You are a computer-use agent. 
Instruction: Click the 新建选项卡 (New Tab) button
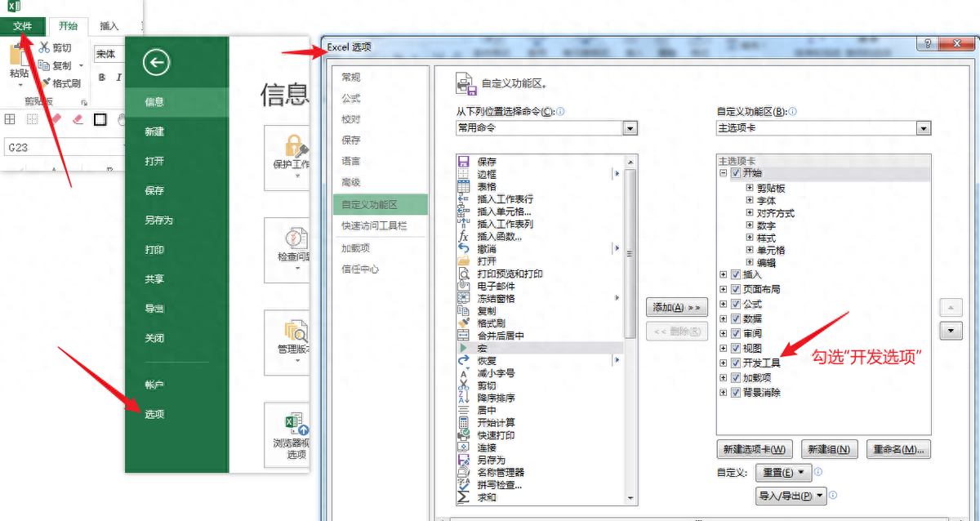tap(755, 449)
